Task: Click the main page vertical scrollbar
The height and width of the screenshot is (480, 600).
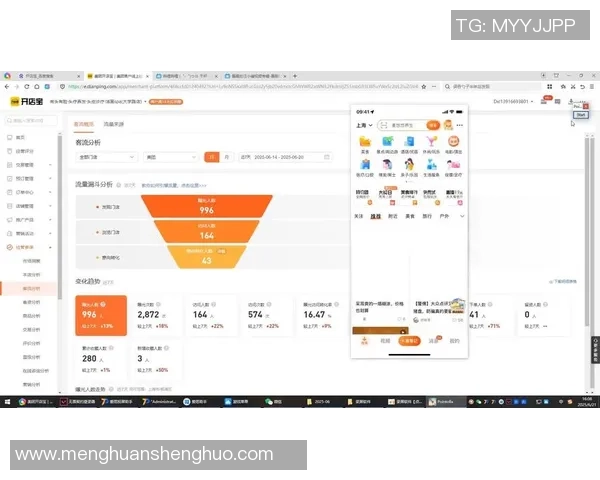Action: [587, 230]
